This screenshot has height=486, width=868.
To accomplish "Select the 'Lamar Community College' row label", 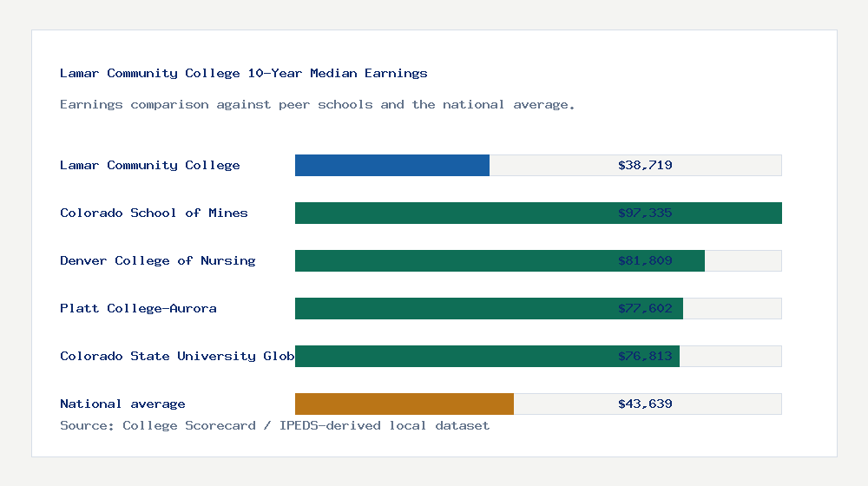I will click(150, 165).
